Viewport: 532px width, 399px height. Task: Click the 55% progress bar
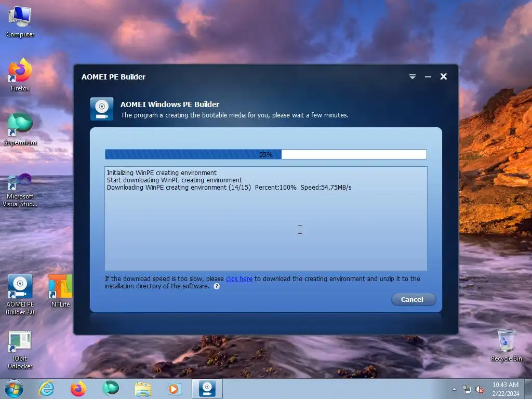click(x=266, y=154)
